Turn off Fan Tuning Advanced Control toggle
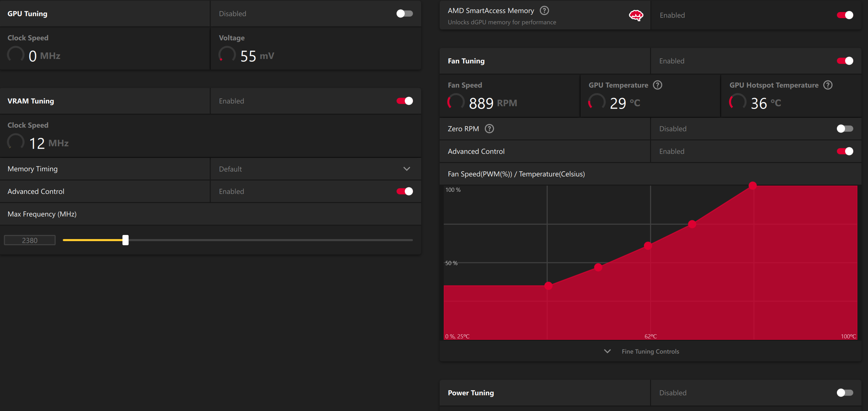 click(x=845, y=151)
